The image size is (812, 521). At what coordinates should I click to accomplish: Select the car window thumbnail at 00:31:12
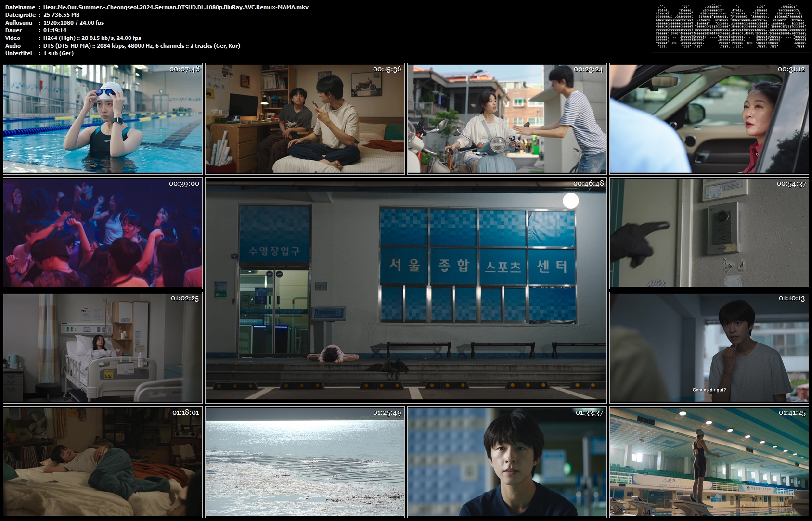point(709,118)
